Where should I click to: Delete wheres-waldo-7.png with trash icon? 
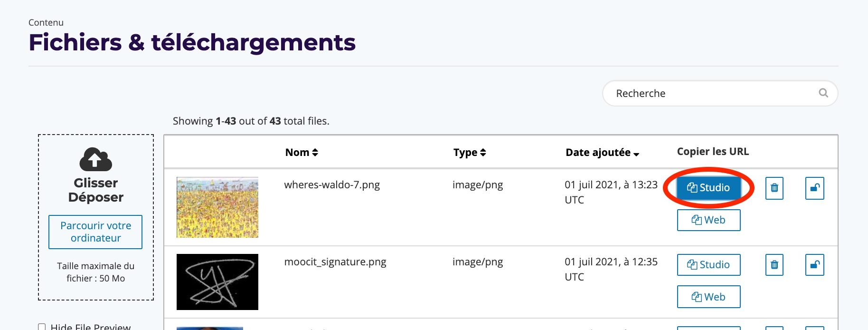[x=774, y=188]
